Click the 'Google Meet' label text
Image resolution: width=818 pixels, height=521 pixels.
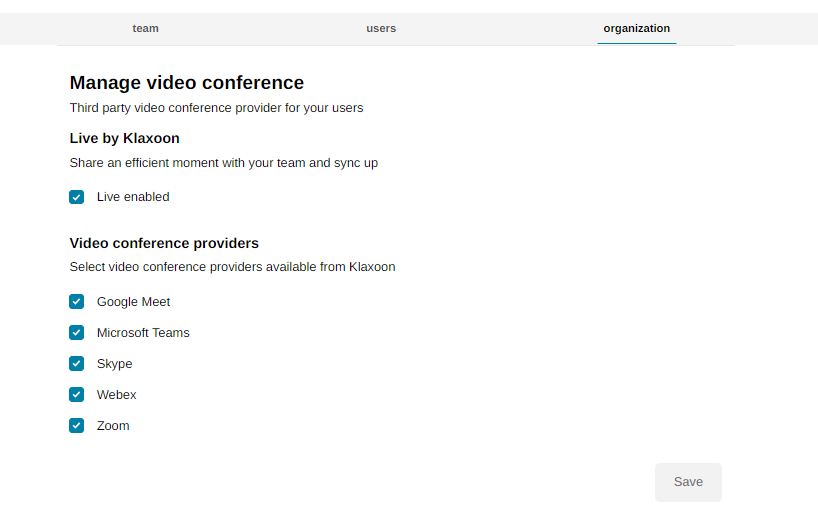(133, 302)
